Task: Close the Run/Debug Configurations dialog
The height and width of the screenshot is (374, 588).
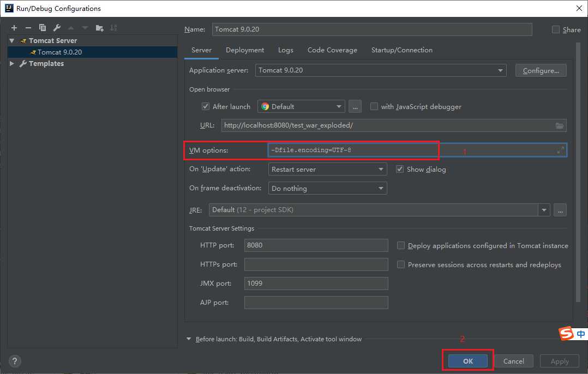Action: tap(579, 8)
